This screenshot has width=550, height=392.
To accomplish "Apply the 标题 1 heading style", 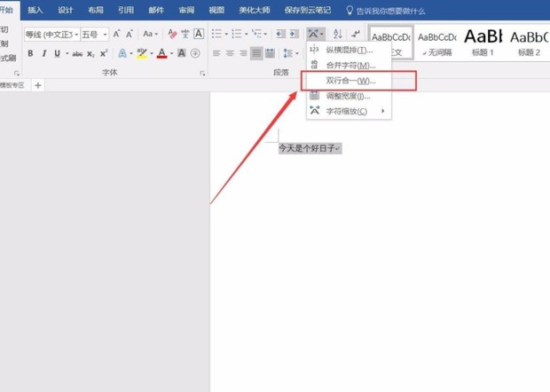I will click(x=483, y=44).
